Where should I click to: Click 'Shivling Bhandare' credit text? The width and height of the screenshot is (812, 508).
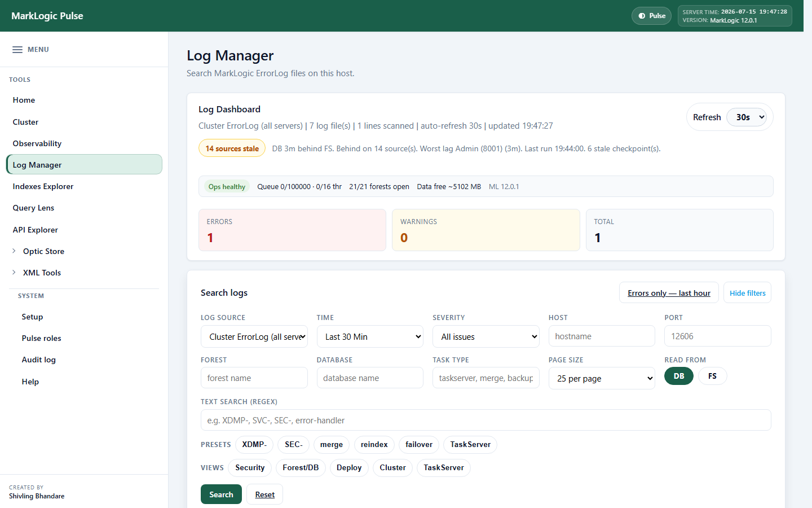click(37, 496)
